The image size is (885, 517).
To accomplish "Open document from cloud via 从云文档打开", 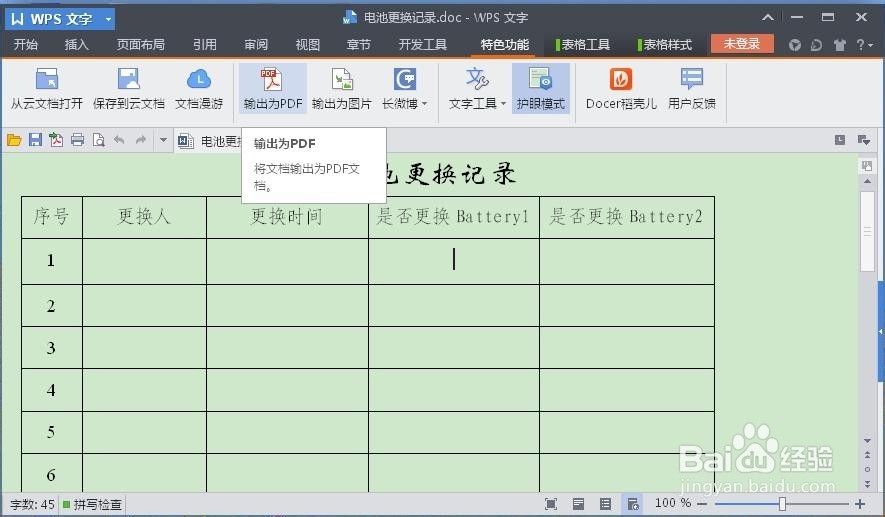I will 47,89.
